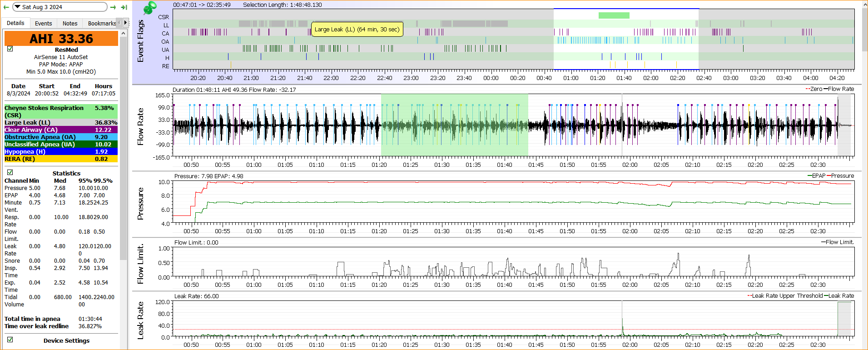Click the green highlighted region in Flow Rate graph
The height and width of the screenshot is (350, 868).
click(454, 125)
